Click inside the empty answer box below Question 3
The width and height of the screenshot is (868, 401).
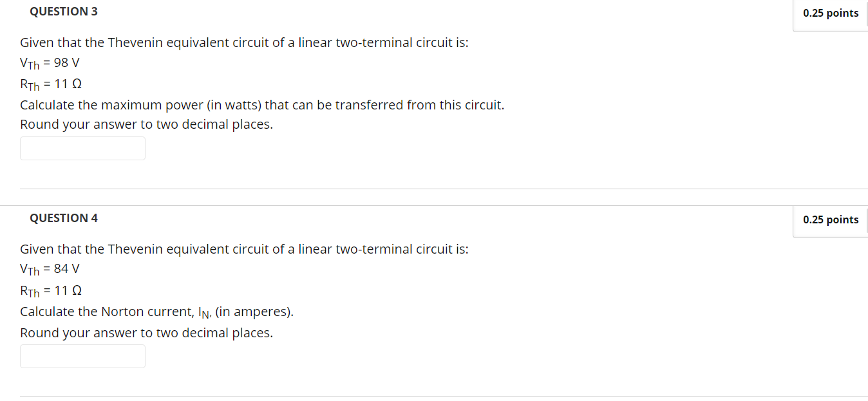tap(82, 148)
